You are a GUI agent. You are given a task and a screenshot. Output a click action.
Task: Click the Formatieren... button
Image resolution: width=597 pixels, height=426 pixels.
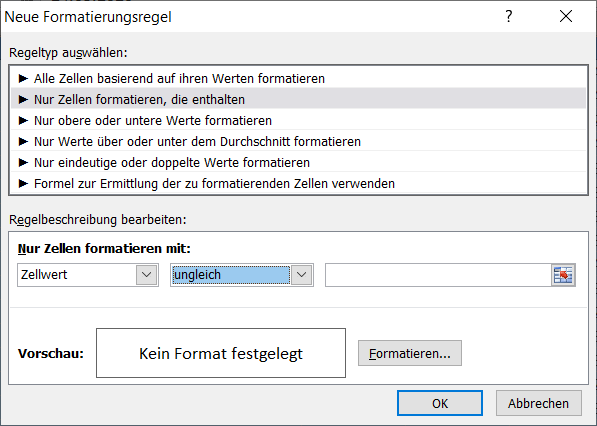410,353
